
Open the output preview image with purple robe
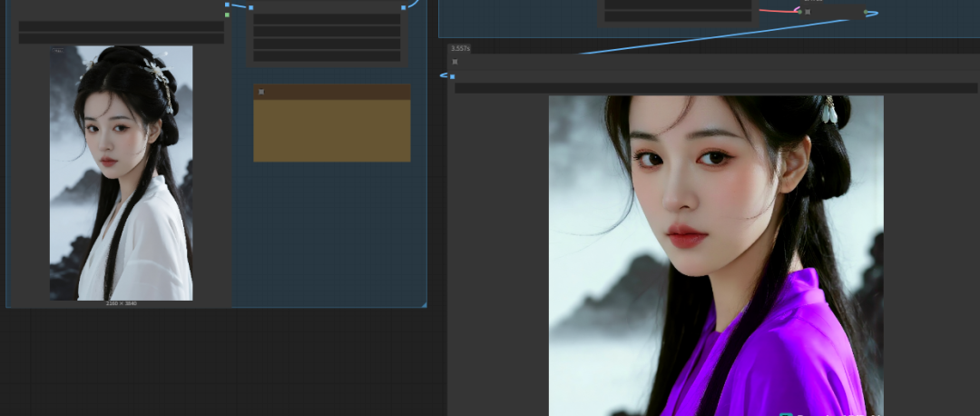(716, 256)
